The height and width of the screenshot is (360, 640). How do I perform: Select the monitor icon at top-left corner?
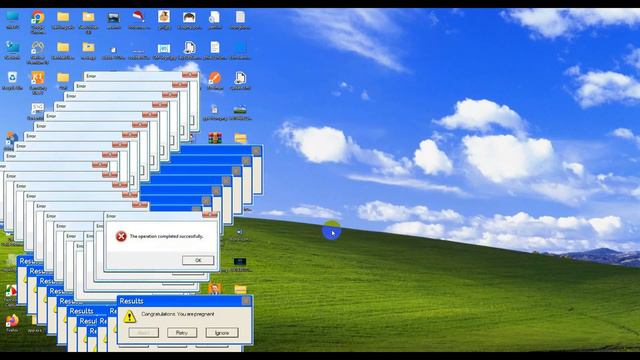(12, 17)
